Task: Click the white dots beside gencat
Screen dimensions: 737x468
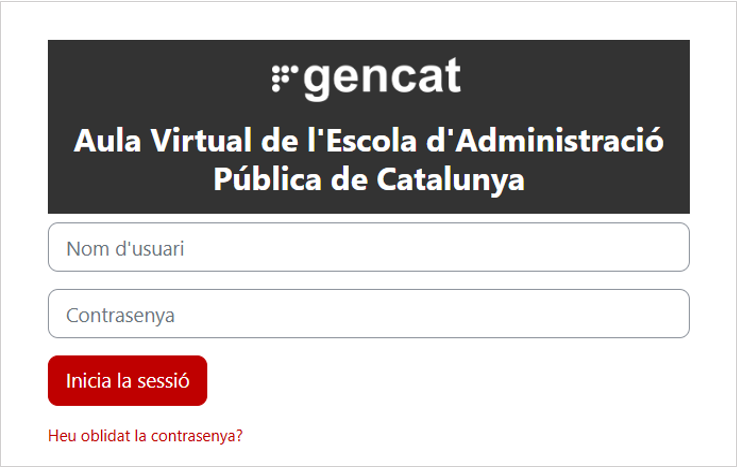Action: point(285,78)
